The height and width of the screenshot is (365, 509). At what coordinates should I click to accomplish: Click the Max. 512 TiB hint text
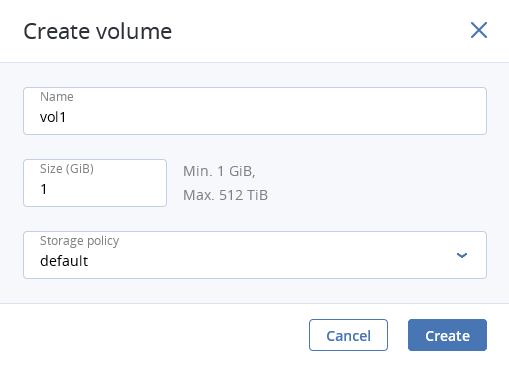pyautogui.click(x=225, y=195)
